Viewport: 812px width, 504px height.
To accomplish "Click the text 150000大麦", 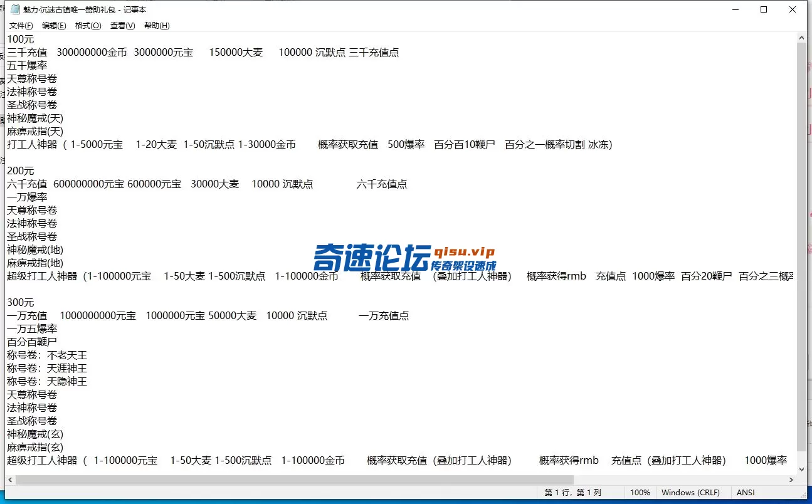I will coord(236,53).
